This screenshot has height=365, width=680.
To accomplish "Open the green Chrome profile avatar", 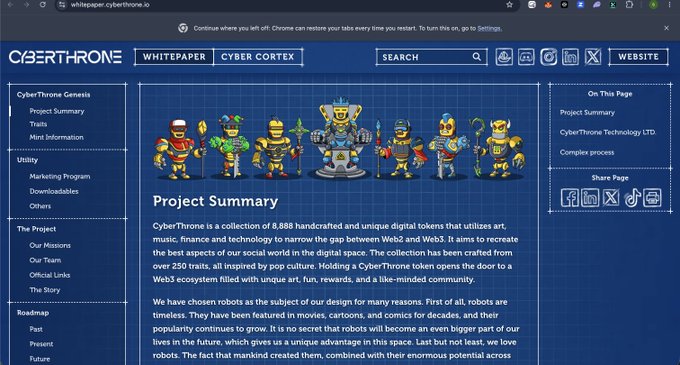I will click(654, 5).
